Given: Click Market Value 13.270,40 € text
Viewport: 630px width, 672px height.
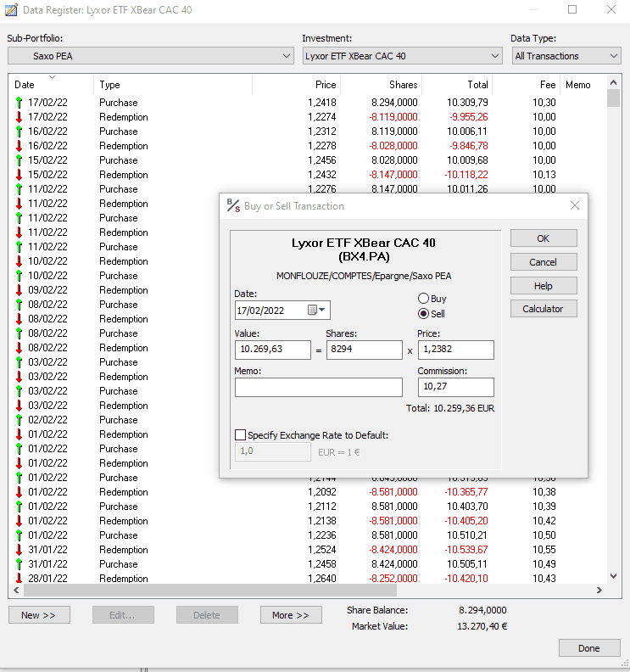Looking at the screenshot, I should [x=482, y=626].
